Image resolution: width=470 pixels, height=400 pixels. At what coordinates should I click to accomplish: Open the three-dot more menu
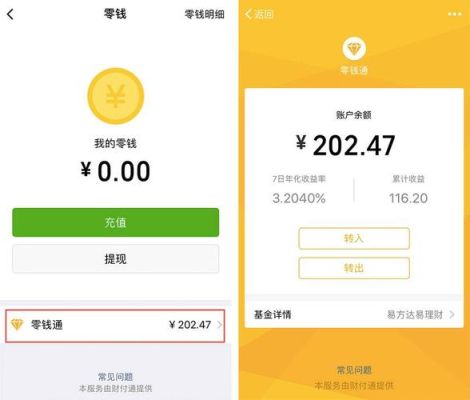pyautogui.click(x=455, y=14)
